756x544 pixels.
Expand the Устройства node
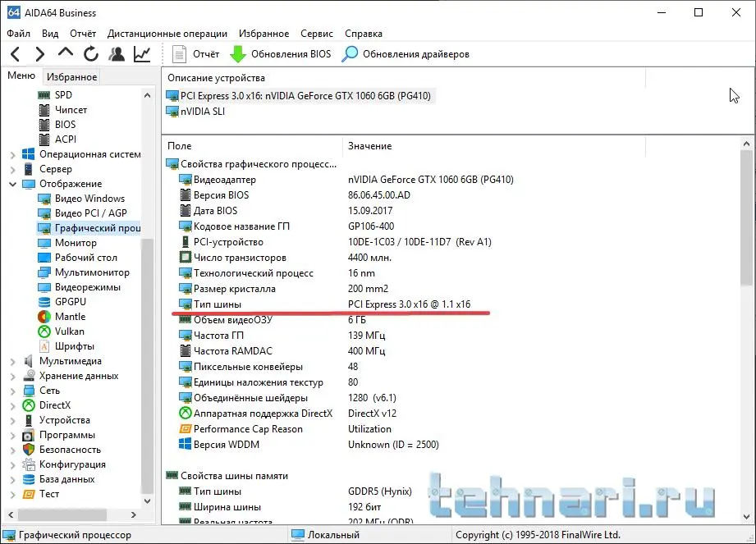click(12, 421)
